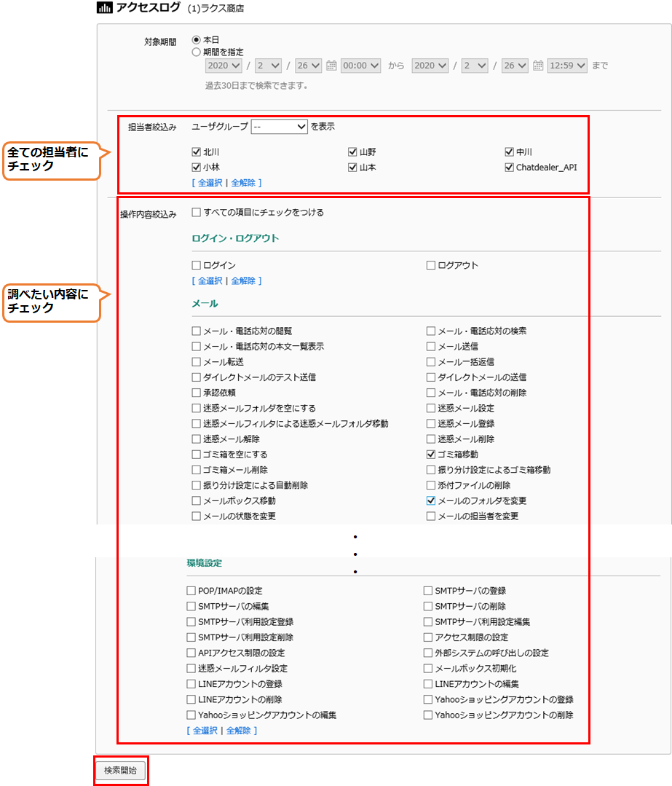Uncheck the 小林 staff checkbox
Image resolution: width=672 pixels, height=786 pixels.
click(197, 168)
